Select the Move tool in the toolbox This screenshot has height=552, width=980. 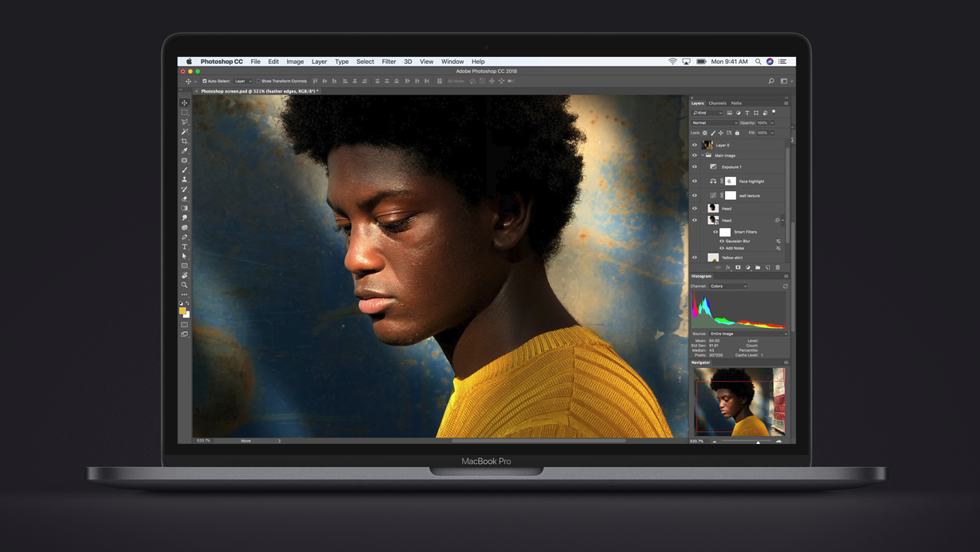pyautogui.click(x=185, y=103)
